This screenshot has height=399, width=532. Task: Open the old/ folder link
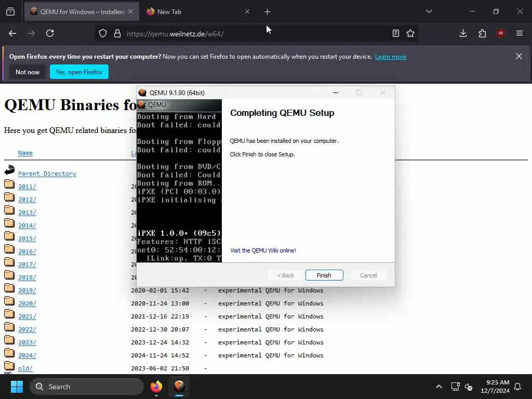coord(25,368)
